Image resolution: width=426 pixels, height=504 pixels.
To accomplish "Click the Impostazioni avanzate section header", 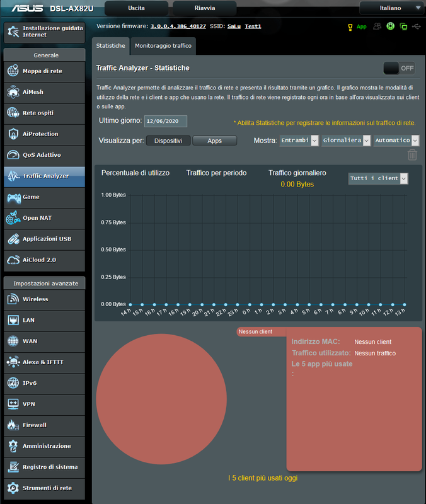I will [x=44, y=283].
